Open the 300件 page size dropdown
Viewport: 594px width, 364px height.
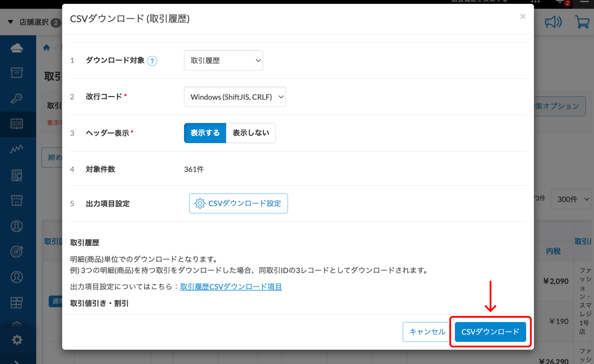[x=571, y=199]
